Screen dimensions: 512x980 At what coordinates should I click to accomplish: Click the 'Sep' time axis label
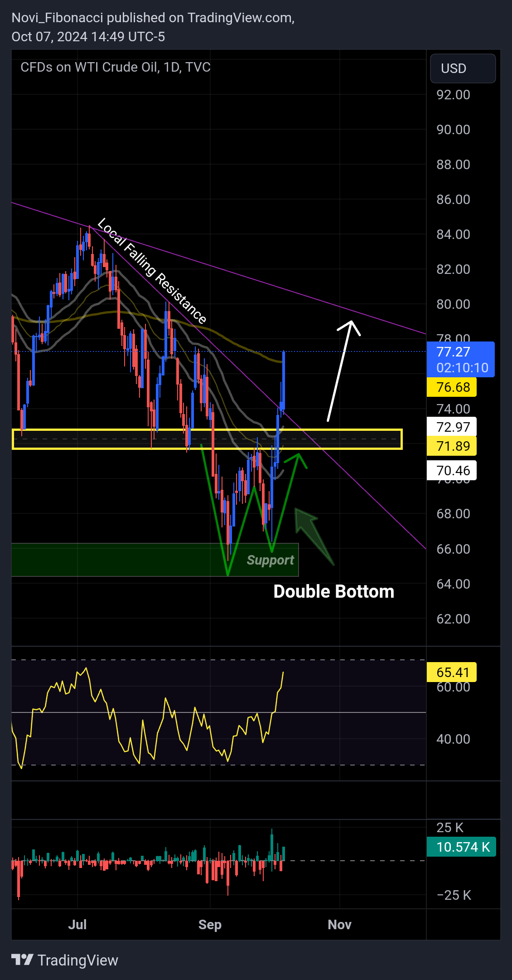tap(210, 925)
